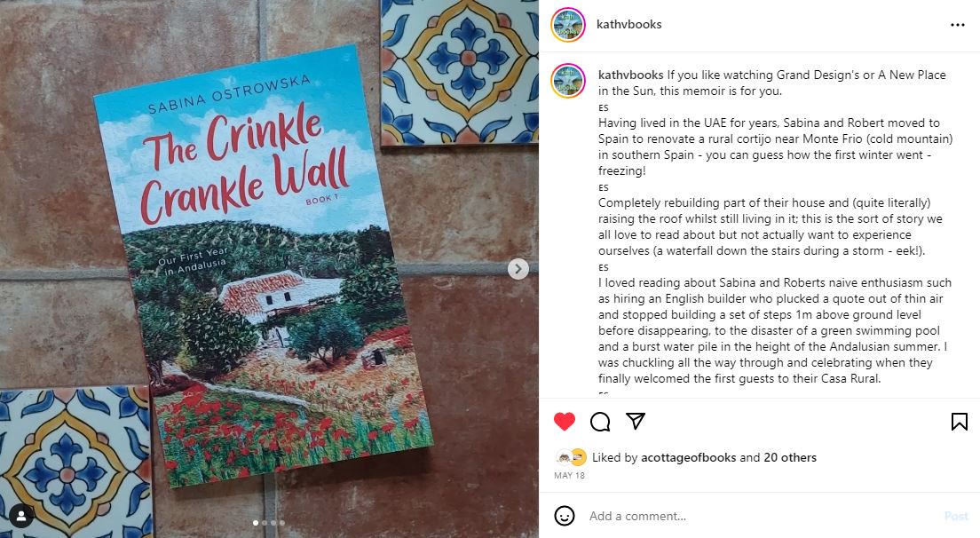The width and height of the screenshot is (980, 538).
Task: Save post with the bookmark icon
Action: (959, 422)
